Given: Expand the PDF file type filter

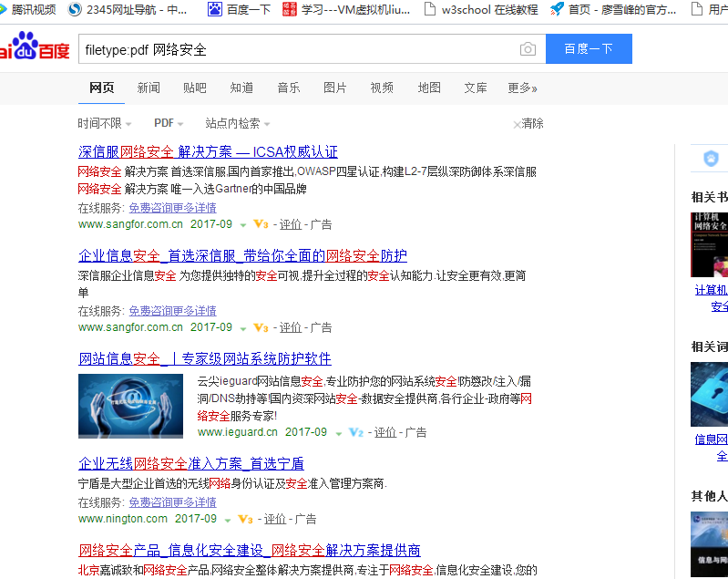Looking at the screenshot, I should click(169, 123).
